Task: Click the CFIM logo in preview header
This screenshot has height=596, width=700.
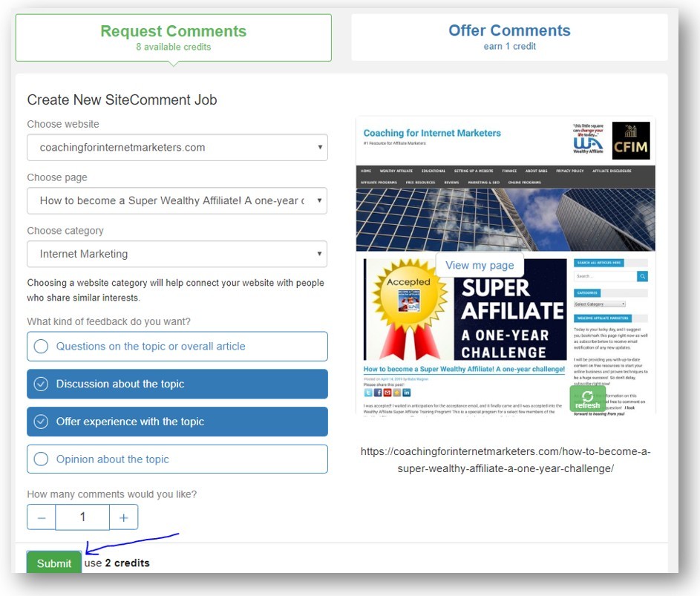Action: (630, 140)
